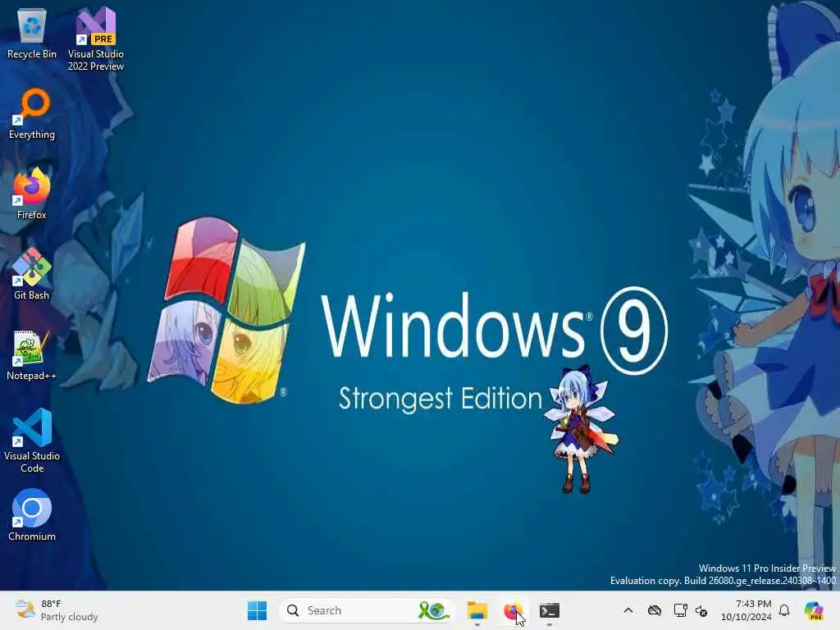This screenshot has height=630, width=840.
Task: Open the notification bell
Action: pos(784,610)
